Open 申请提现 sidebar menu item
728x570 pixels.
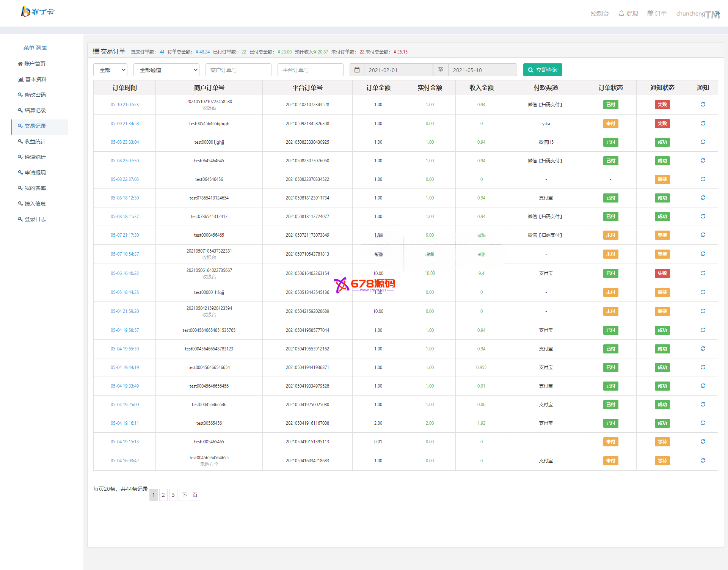click(x=35, y=173)
